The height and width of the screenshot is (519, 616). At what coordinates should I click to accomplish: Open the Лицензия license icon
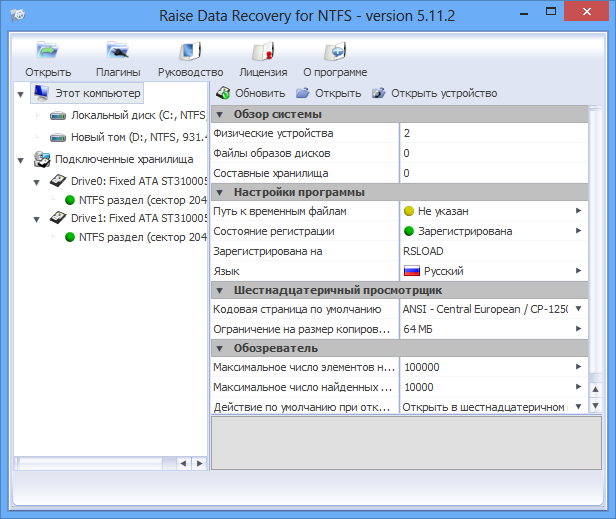(x=263, y=51)
